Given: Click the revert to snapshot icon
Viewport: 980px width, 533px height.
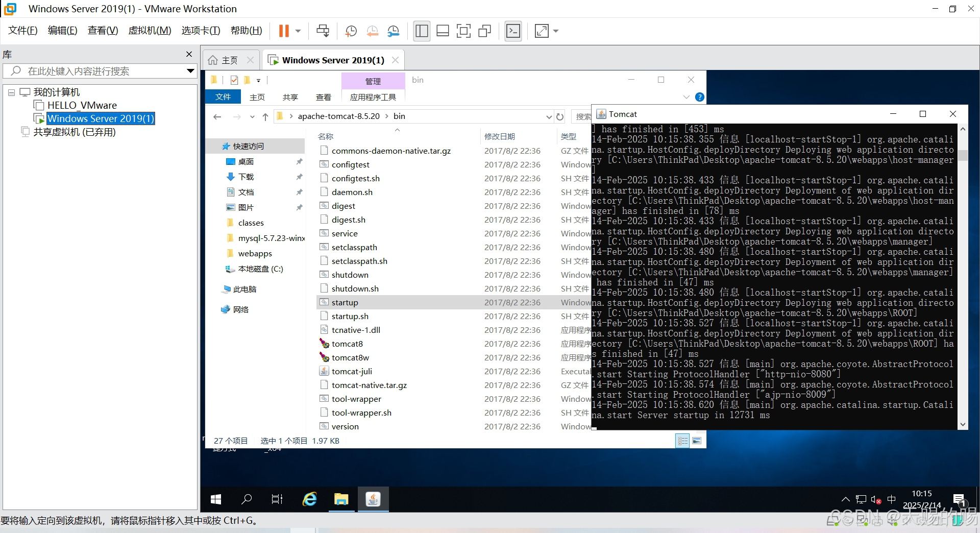Looking at the screenshot, I should [372, 31].
